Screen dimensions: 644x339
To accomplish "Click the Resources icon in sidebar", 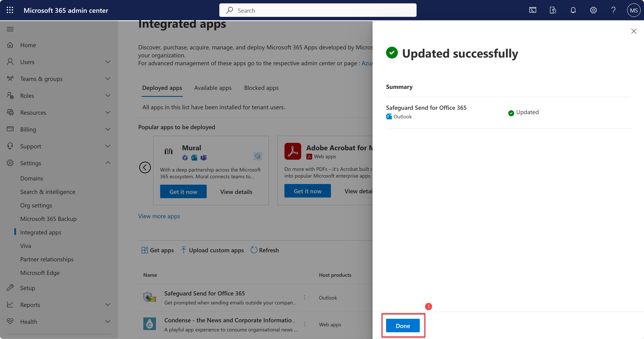I will 10,112.
